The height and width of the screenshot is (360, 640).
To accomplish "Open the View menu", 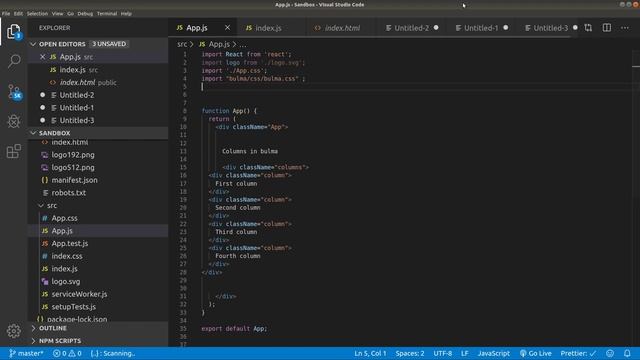I will pos(58,13).
